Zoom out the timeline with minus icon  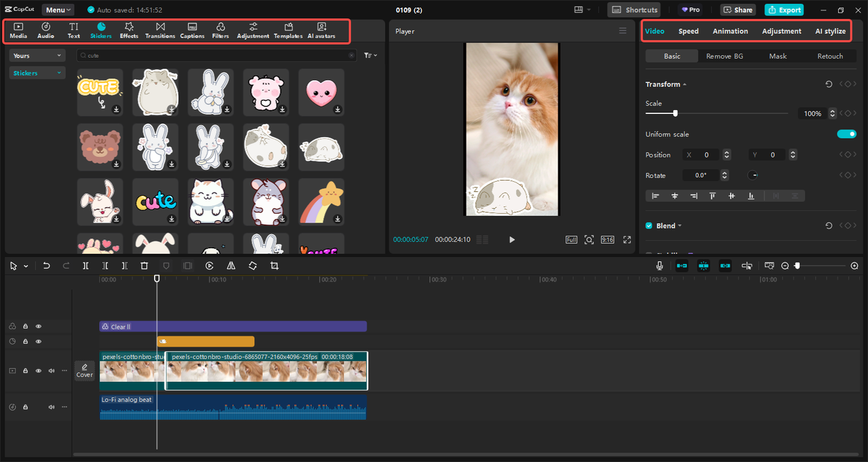point(785,266)
